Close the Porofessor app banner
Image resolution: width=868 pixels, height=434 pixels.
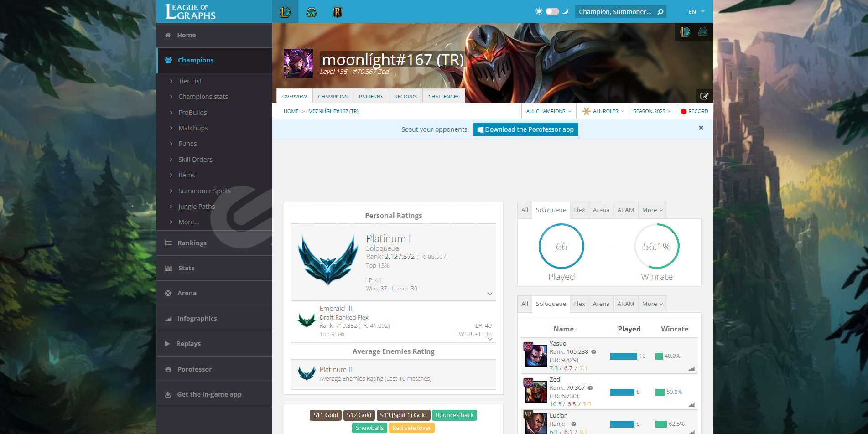(701, 128)
